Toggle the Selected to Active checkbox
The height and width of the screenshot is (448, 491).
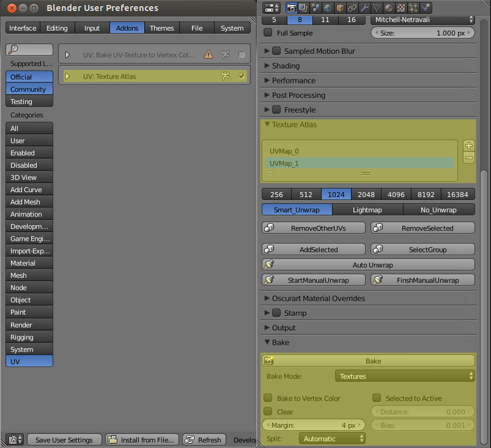point(377,398)
